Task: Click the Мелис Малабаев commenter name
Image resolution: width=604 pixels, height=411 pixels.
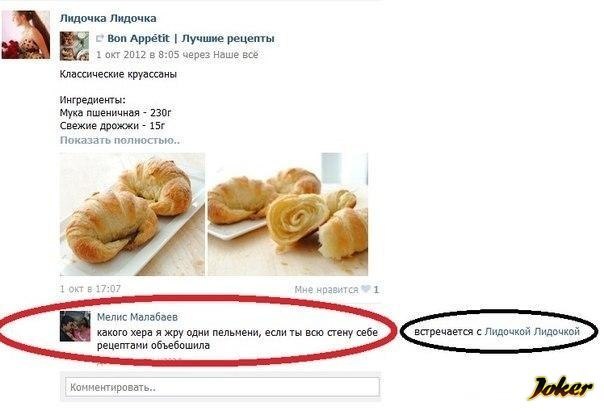Action: coord(137,317)
